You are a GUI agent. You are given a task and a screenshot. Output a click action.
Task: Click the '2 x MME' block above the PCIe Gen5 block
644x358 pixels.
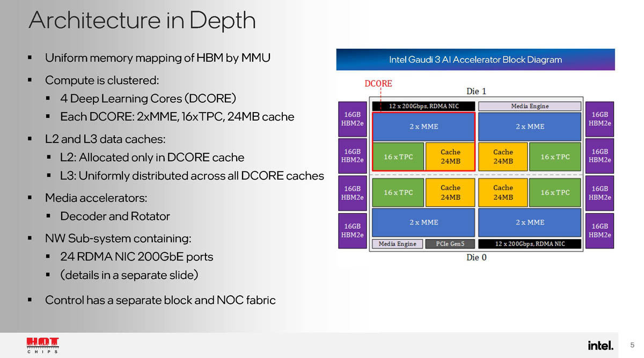tap(424, 222)
